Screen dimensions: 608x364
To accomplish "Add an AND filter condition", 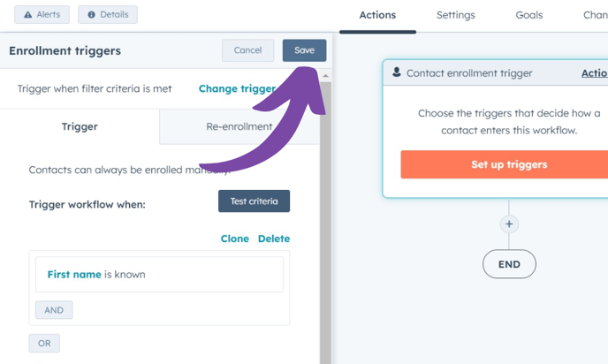I will coord(54,310).
